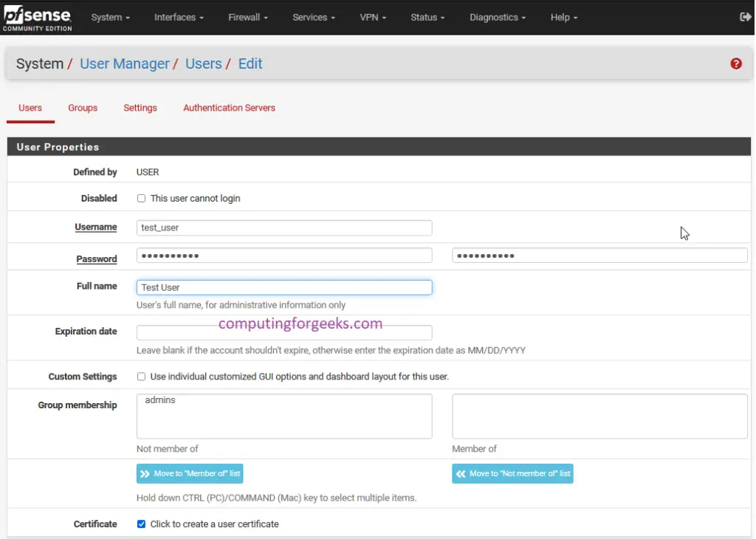The width and height of the screenshot is (756, 539).
Task: Select 'admins' in Not member of list
Action: point(160,400)
